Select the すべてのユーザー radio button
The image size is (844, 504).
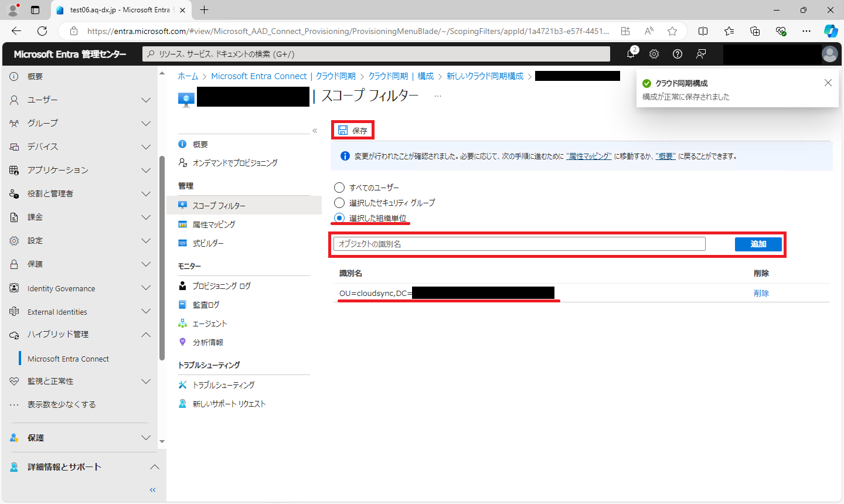tap(339, 188)
